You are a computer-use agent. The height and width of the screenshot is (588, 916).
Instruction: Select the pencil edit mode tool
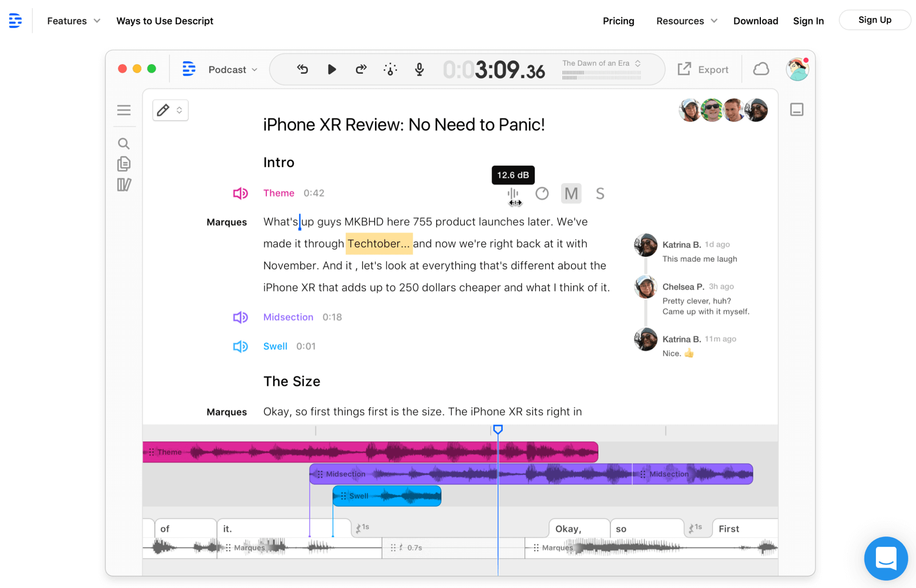point(163,110)
